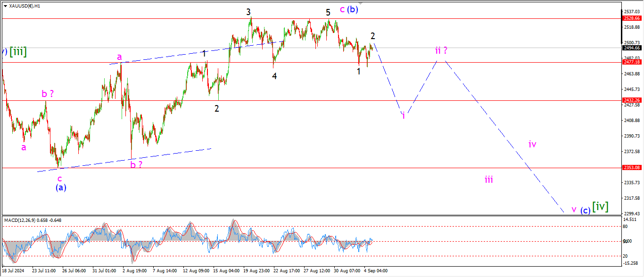
Task: Click the magenta 'ii ?' wave label
Action: pyautogui.click(x=441, y=50)
